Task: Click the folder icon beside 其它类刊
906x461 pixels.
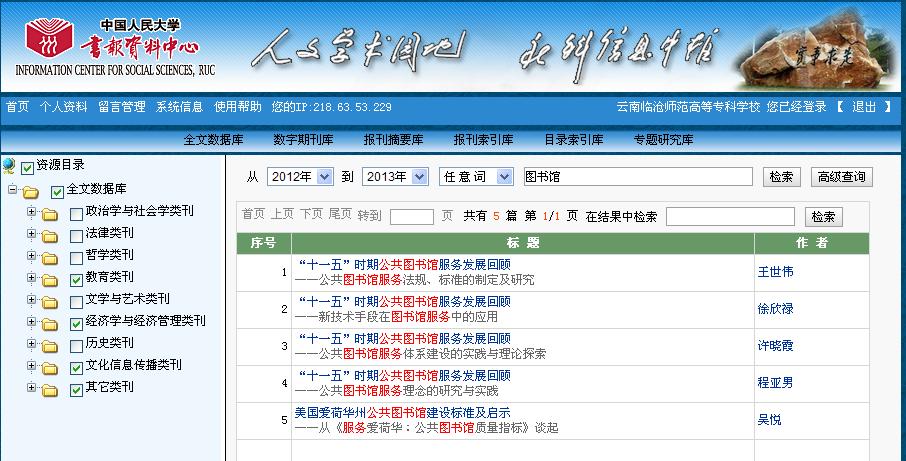Action: coord(50,388)
